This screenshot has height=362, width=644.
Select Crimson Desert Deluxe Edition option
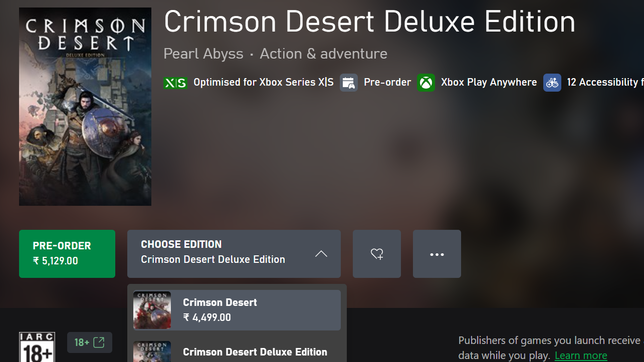tap(237, 351)
